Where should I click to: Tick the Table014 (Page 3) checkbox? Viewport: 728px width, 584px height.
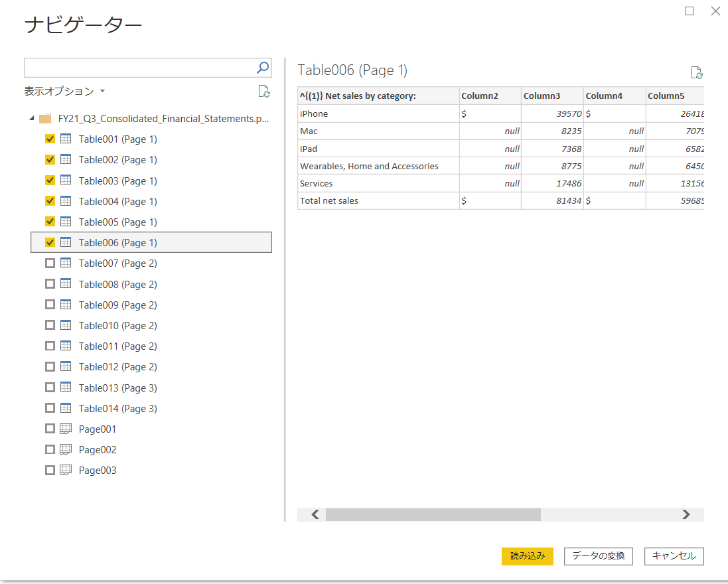pos(50,408)
